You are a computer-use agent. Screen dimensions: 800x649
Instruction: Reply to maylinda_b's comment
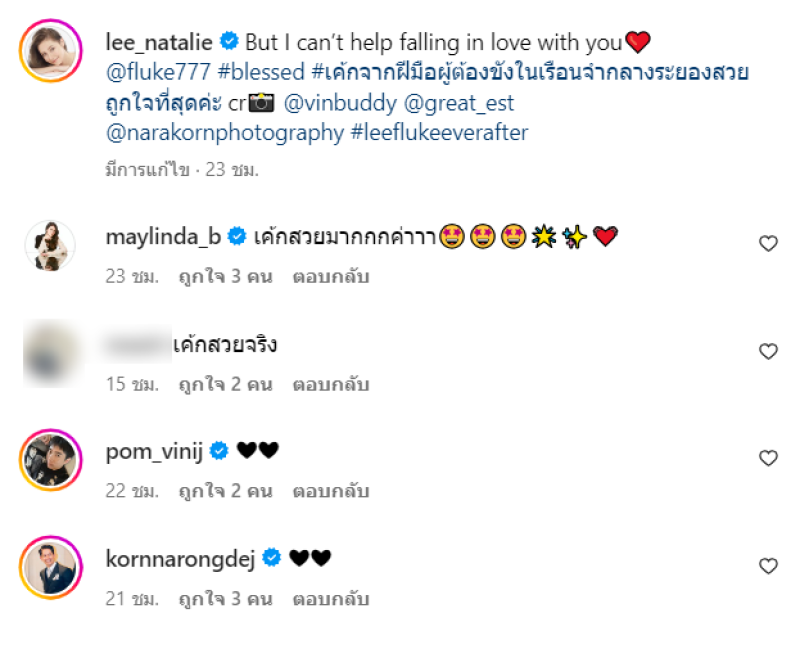331,277
